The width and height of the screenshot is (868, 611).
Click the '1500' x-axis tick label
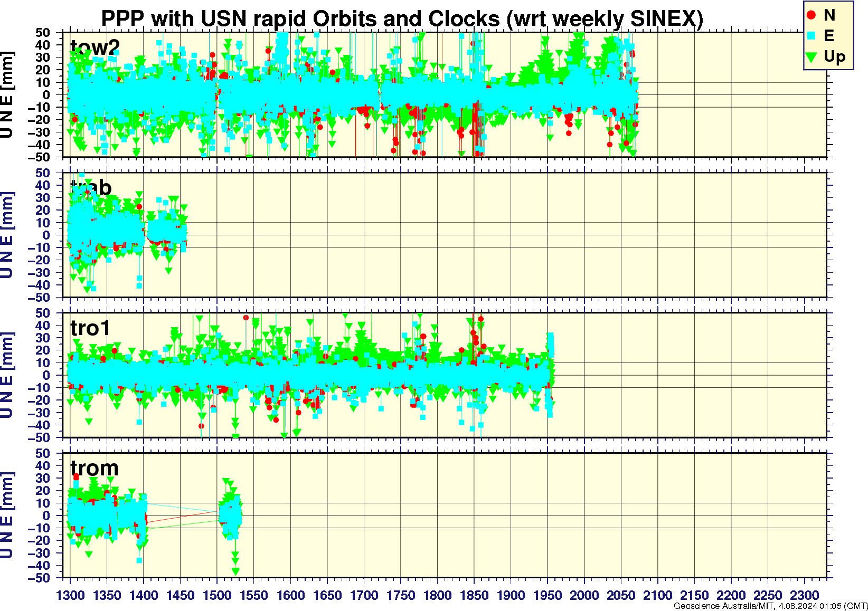217,595
